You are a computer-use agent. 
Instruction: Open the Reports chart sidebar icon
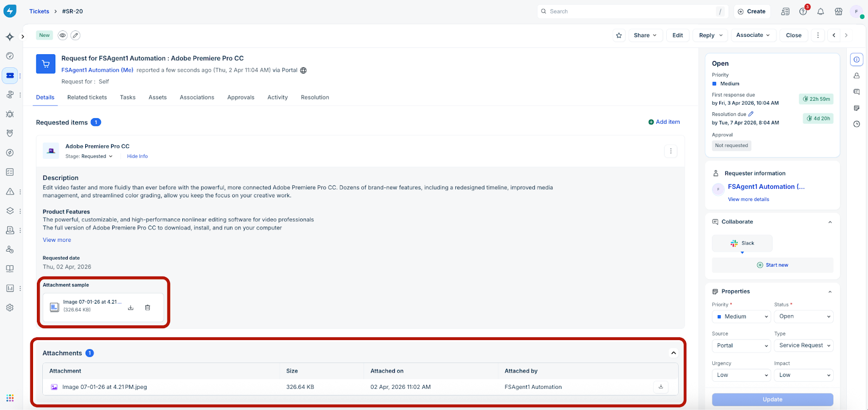pyautogui.click(x=10, y=288)
